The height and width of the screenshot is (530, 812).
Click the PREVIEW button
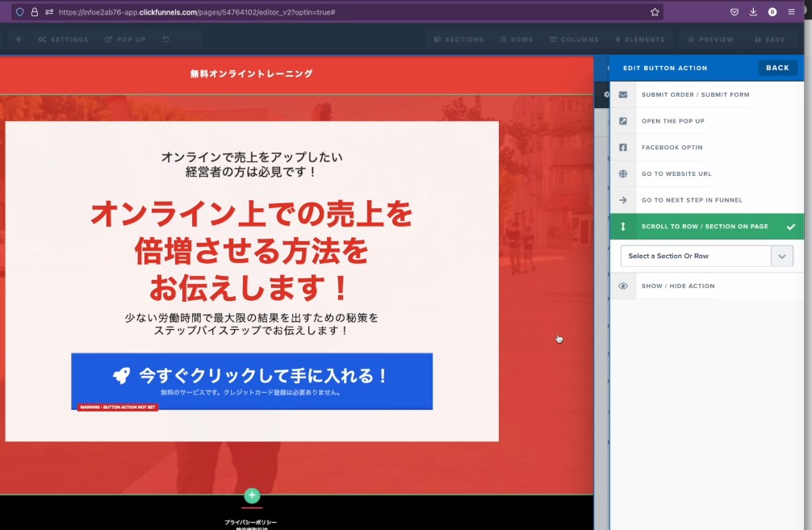(710, 40)
